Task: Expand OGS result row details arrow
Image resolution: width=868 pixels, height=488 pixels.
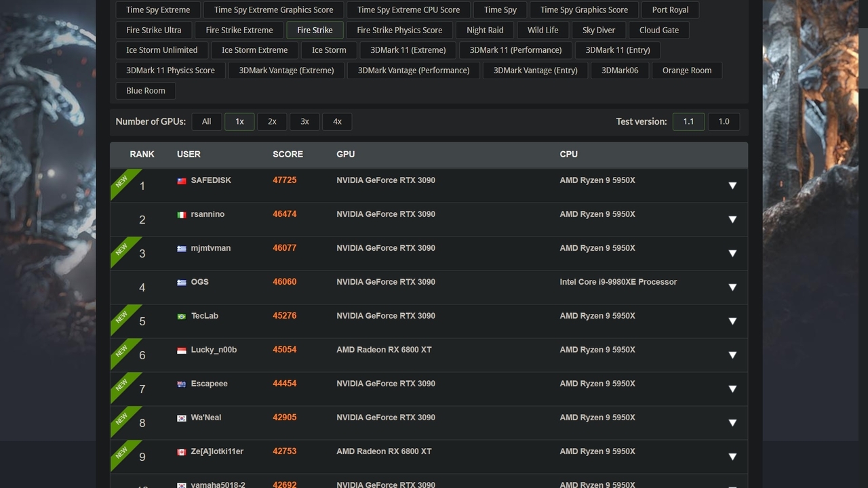Action: (x=732, y=287)
